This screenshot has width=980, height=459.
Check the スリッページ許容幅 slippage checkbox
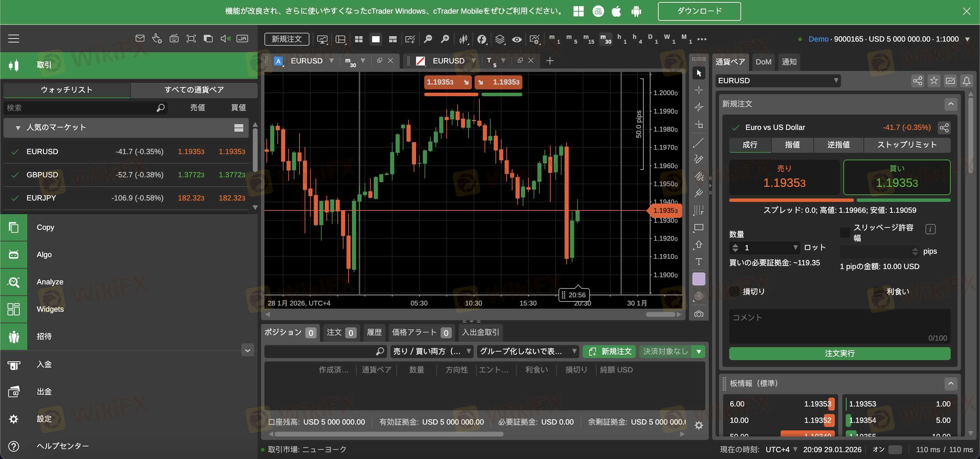pos(845,233)
